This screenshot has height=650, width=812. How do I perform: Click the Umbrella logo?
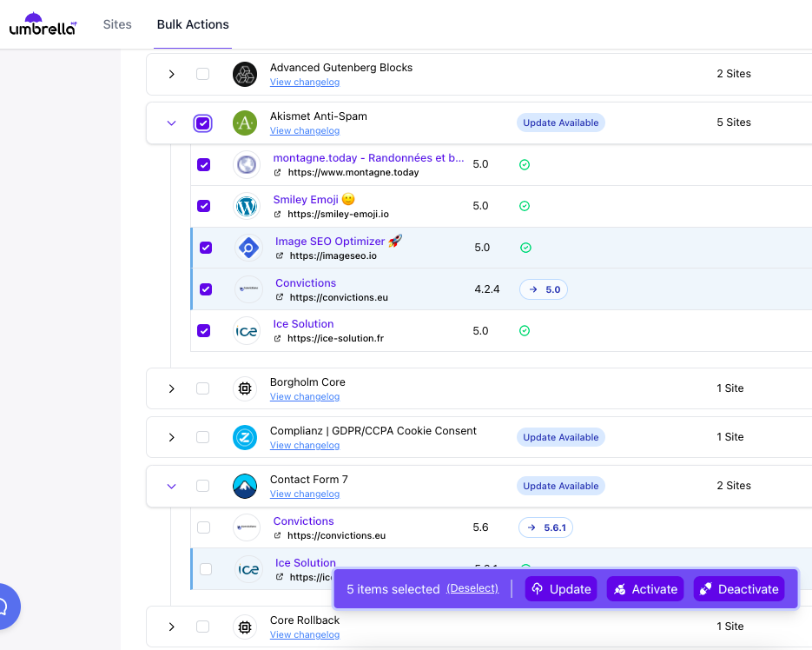point(43,24)
